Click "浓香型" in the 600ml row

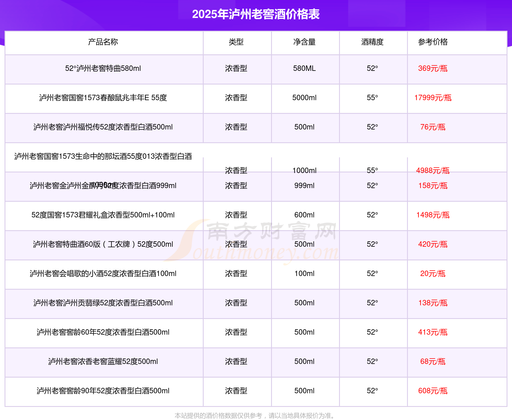[x=236, y=215]
